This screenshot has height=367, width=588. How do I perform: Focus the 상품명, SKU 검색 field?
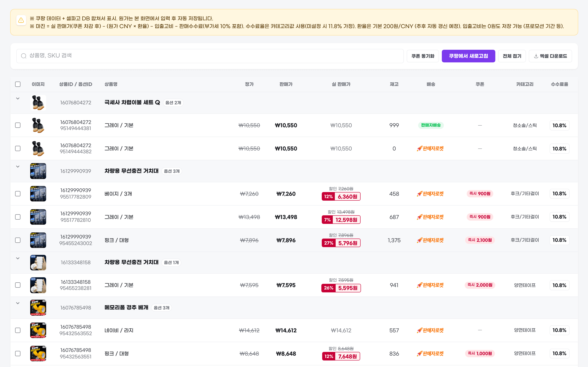(x=210, y=56)
